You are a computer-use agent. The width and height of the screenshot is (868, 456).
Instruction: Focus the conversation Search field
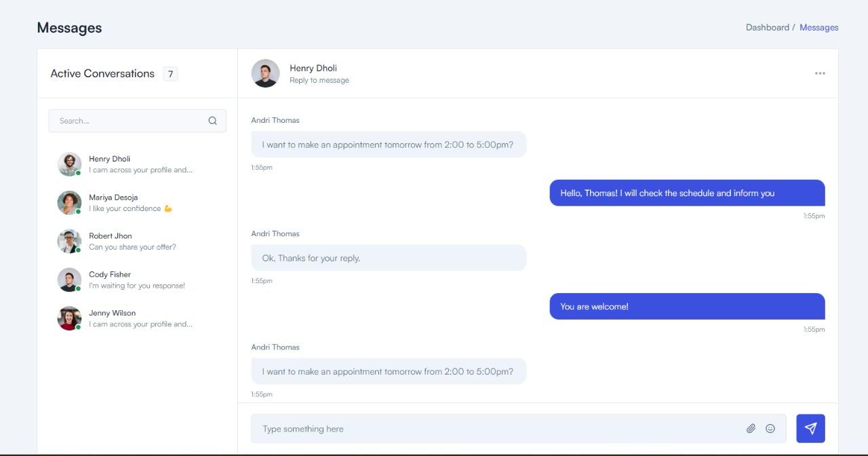tap(129, 121)
